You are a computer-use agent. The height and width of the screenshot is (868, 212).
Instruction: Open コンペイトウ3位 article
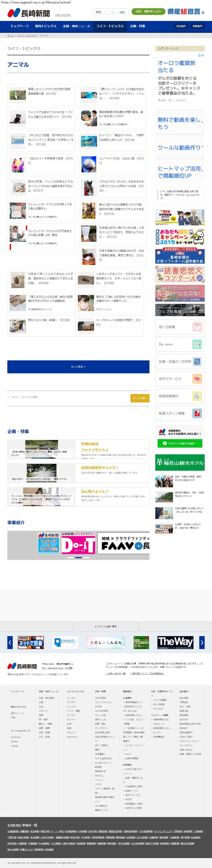click(112, 164)
